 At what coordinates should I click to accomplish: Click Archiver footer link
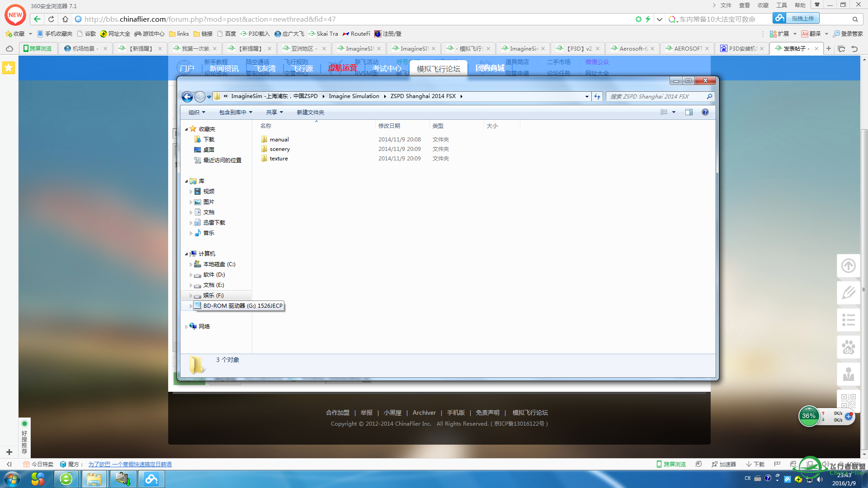(x=424, y=413)
